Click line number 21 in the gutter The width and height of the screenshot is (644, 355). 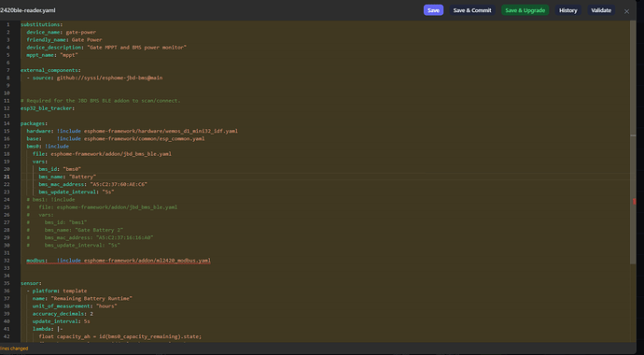[x=7, y=177]
